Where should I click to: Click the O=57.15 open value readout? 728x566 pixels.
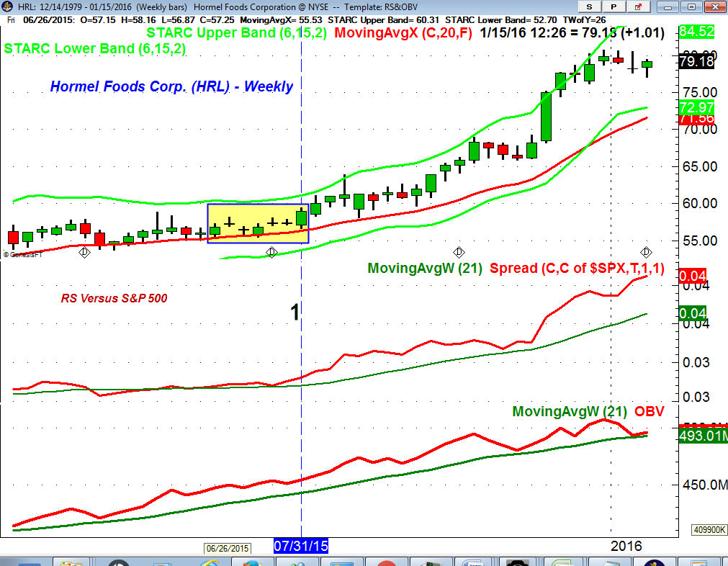(x=97, y=20)
